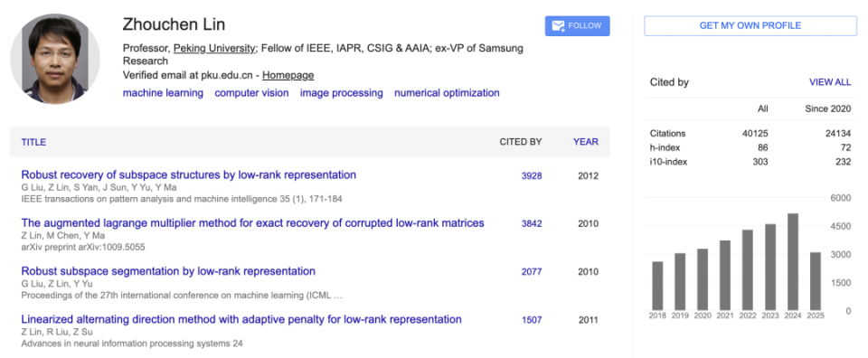This screenshot has height=358, width=868.
Task: Select the computer vision interest tag
Action: [252, 93]
